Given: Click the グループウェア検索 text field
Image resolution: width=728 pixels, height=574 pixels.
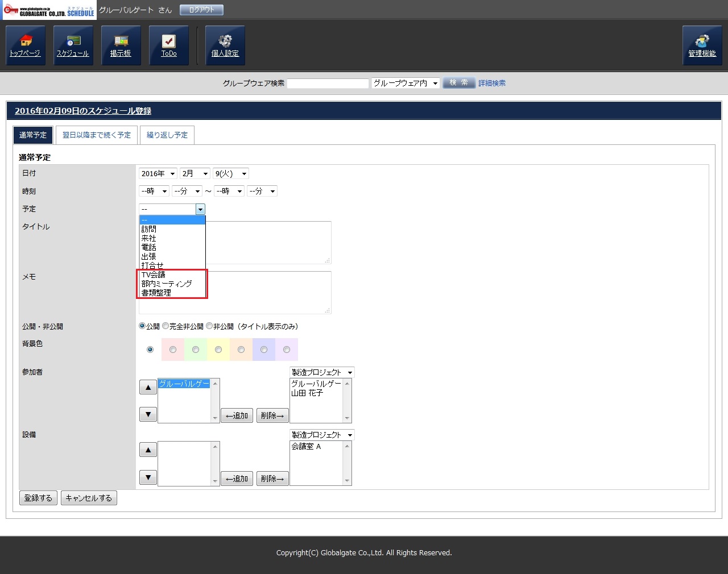Looking at the screenshot, I should pos(328,84).
